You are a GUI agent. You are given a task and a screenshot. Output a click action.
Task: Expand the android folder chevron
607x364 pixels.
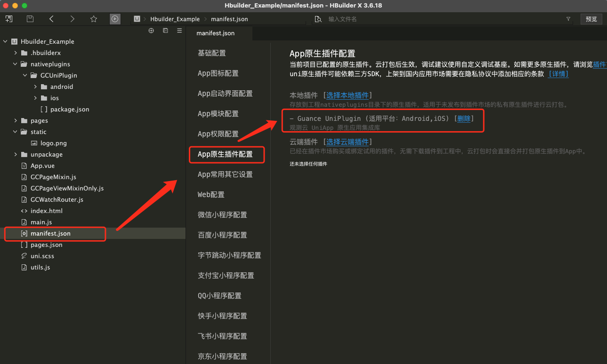(x=35, y=87)
